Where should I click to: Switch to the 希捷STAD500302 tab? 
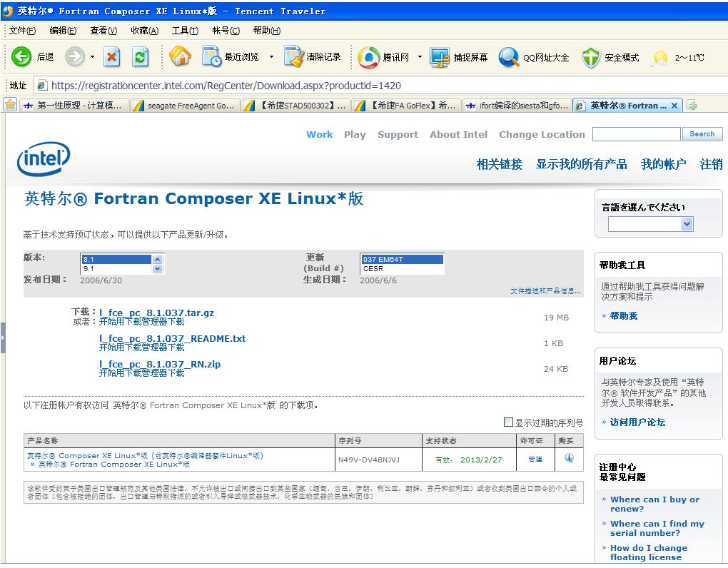[296, 106]
